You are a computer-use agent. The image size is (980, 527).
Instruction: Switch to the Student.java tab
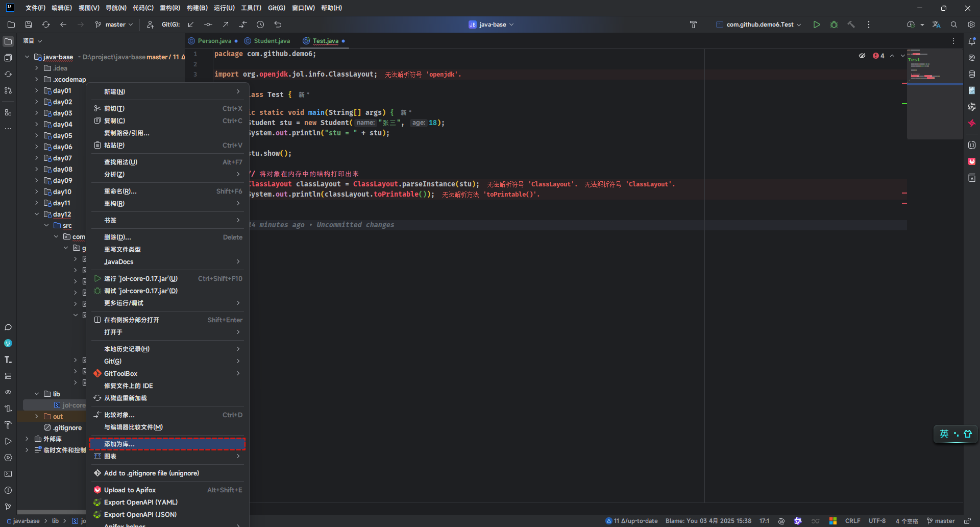click(271, 41)
